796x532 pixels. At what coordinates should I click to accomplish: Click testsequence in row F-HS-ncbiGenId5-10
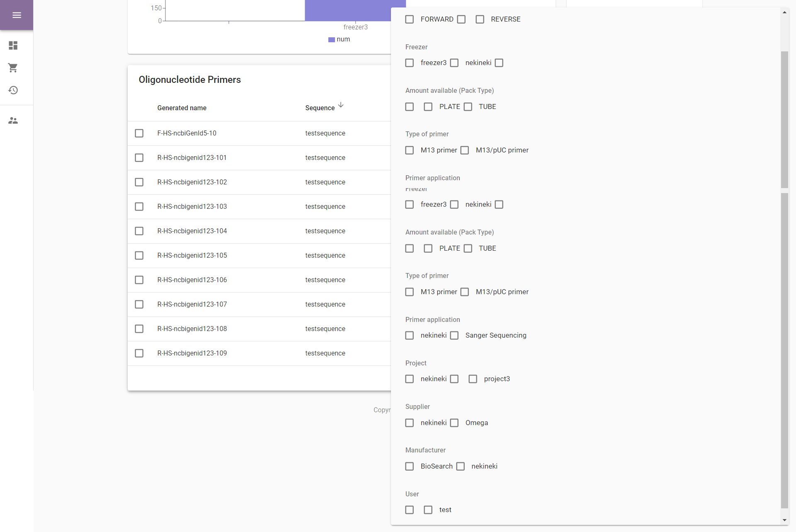[325, 133]
